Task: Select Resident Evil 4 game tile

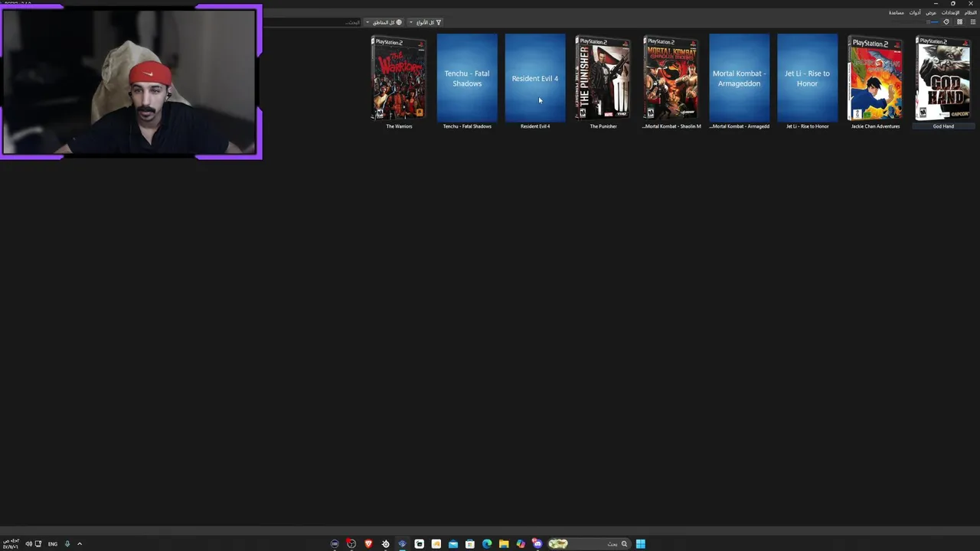Action: (x=535, y=78)
